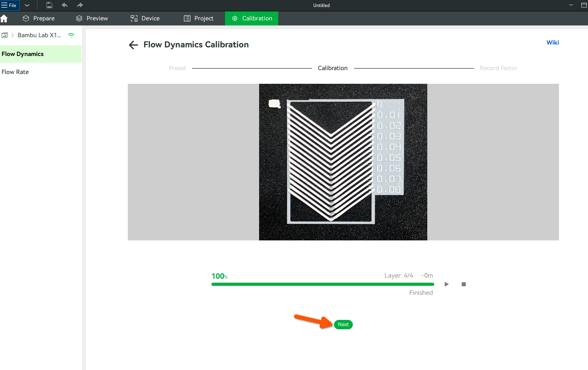The width and height of the screenshot is (588, 370).
Task: Open the Device tab
Action: pos(145,18)
